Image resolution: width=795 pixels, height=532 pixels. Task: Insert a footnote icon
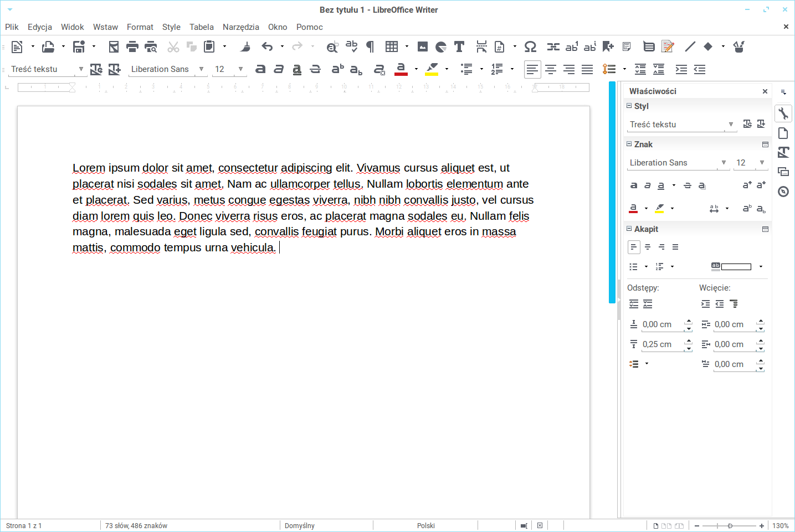(x=572, y=47)
